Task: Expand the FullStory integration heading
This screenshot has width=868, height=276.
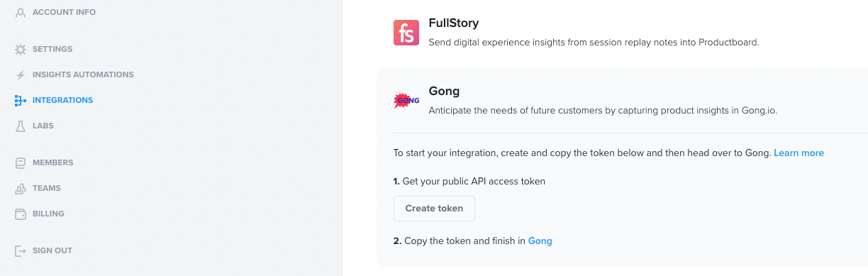Action: 454,23
